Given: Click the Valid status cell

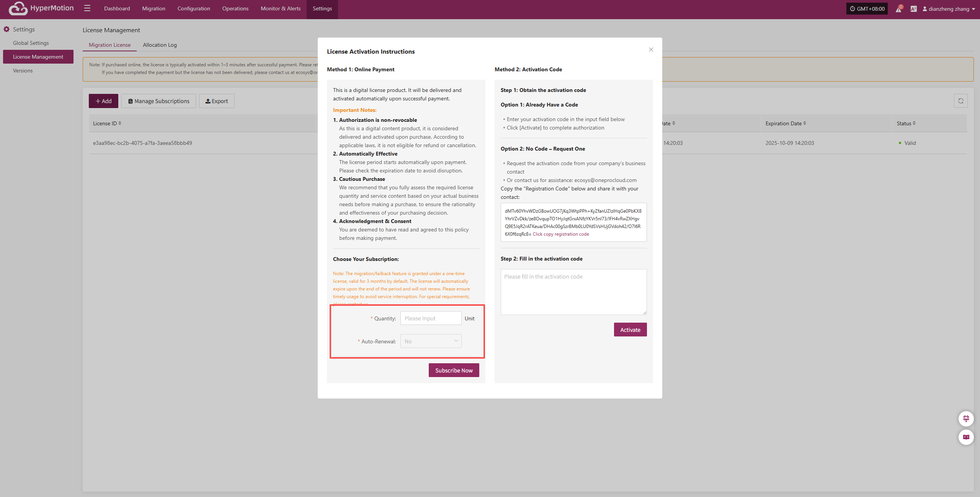Looking at the screenshot, I should pos(907,143).
